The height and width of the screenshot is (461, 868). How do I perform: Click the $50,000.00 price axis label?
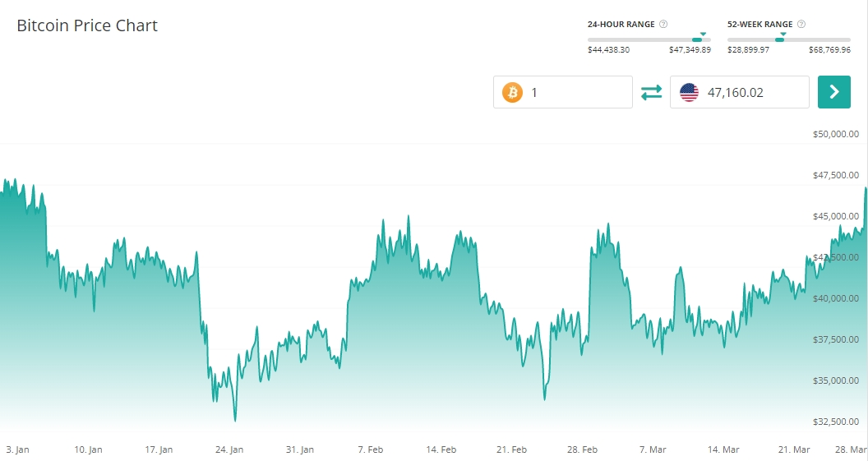835,134
